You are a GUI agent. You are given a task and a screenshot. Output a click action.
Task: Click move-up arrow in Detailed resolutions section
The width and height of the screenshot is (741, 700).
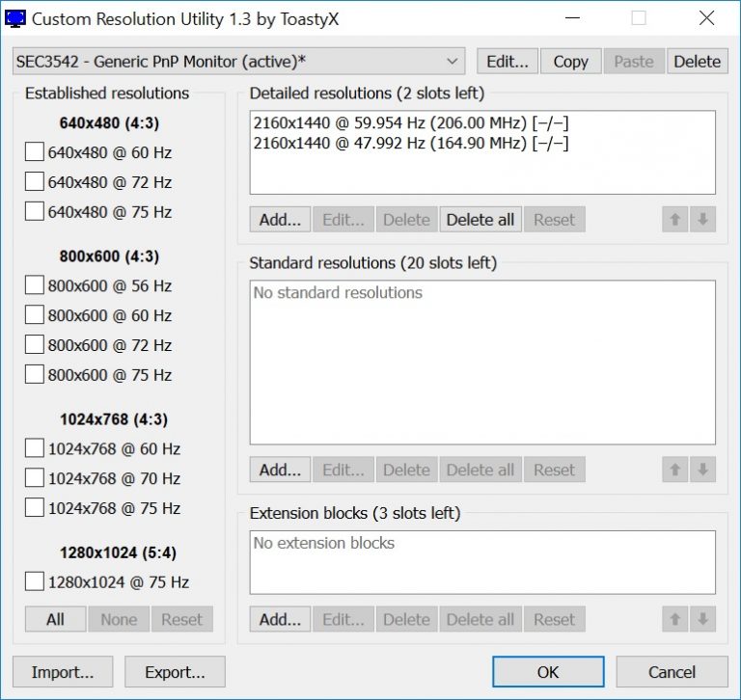coord(674,219)
